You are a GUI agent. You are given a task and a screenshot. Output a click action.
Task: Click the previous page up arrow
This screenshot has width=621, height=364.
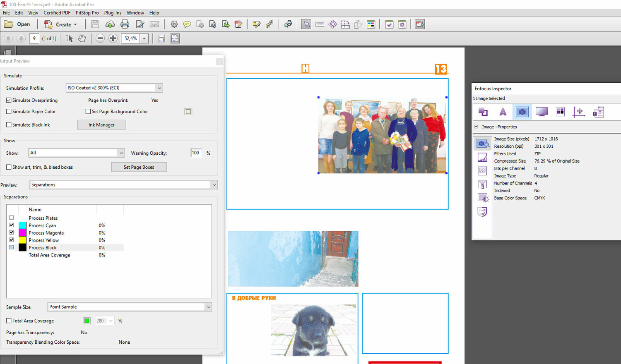pyautogui.click(x=8, y=38)
